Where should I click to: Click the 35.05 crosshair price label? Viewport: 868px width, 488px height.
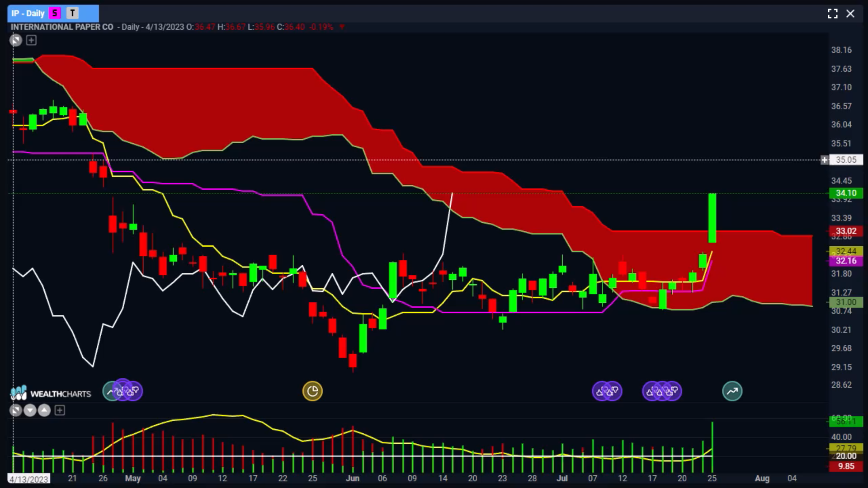(846, 160)
